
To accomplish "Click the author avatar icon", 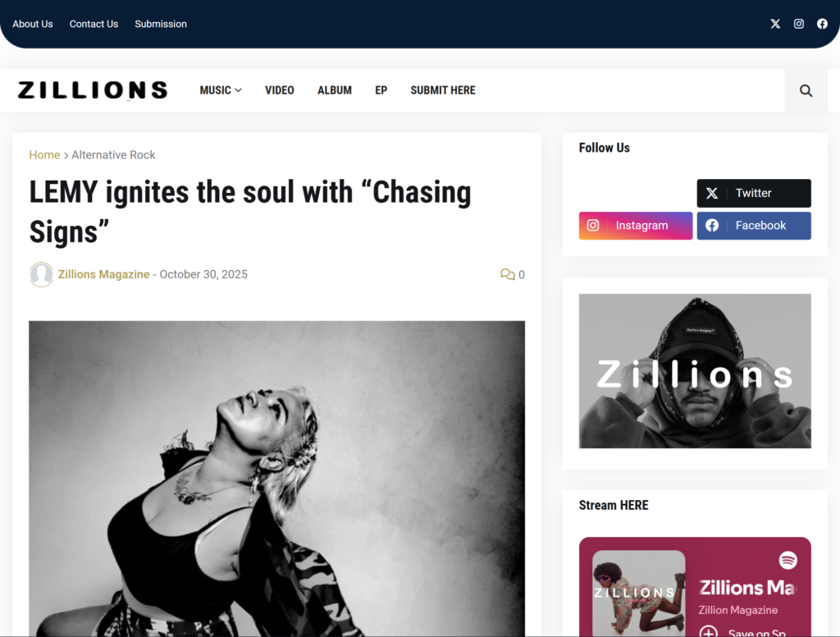I will [41, 274].
